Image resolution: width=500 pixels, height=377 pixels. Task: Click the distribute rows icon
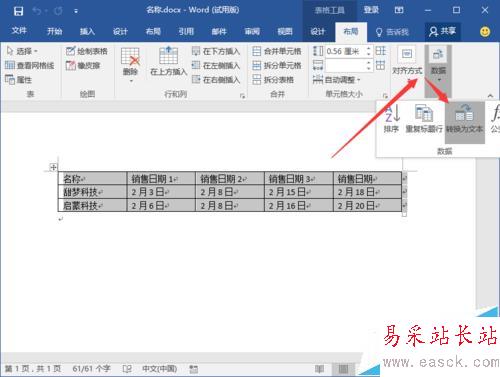pos(380,51)
